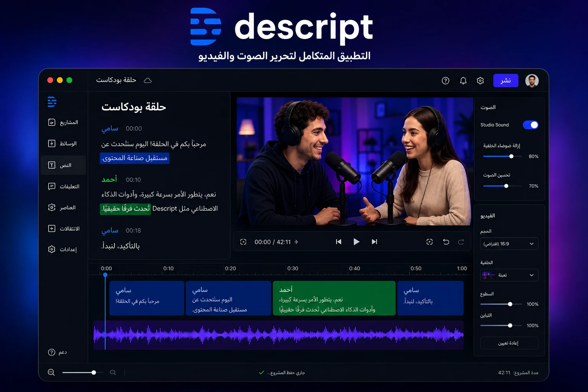Open المشاريع in the sidebar
The width and height of the screenshot is (588, 392).
tap(63, 122)
